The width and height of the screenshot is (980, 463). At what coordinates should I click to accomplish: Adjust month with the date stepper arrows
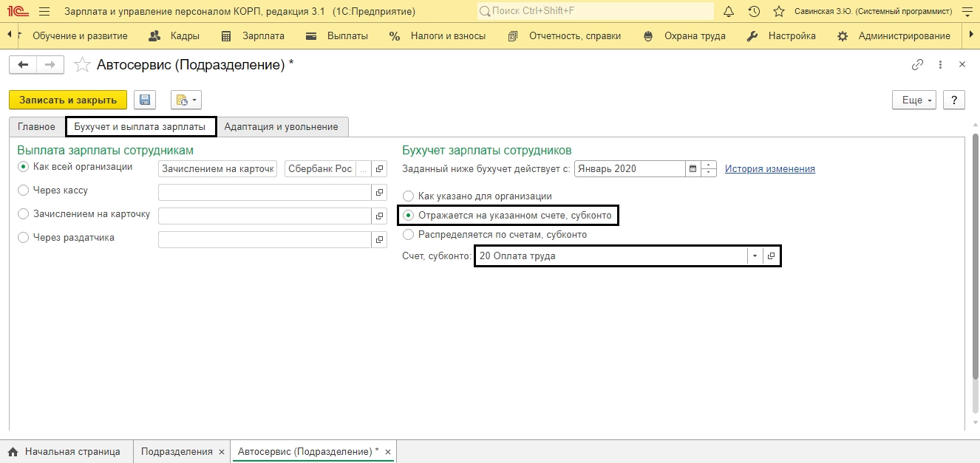tap(709, 168)
